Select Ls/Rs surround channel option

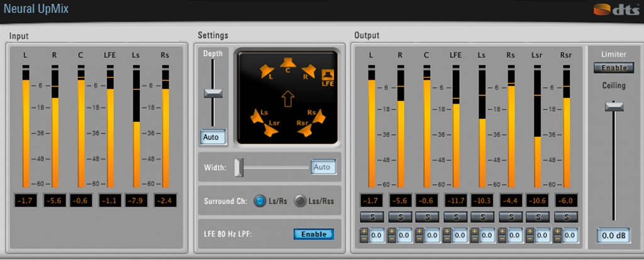tap(260, 202)
